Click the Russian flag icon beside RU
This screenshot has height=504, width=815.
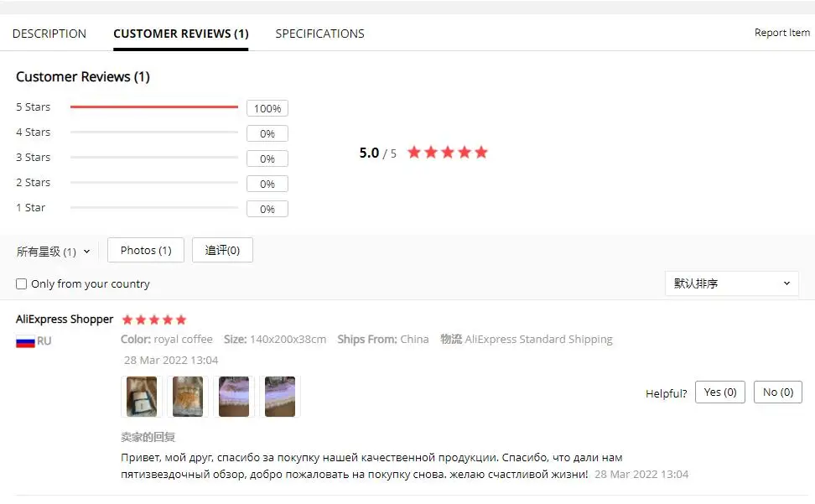[25, 341]
